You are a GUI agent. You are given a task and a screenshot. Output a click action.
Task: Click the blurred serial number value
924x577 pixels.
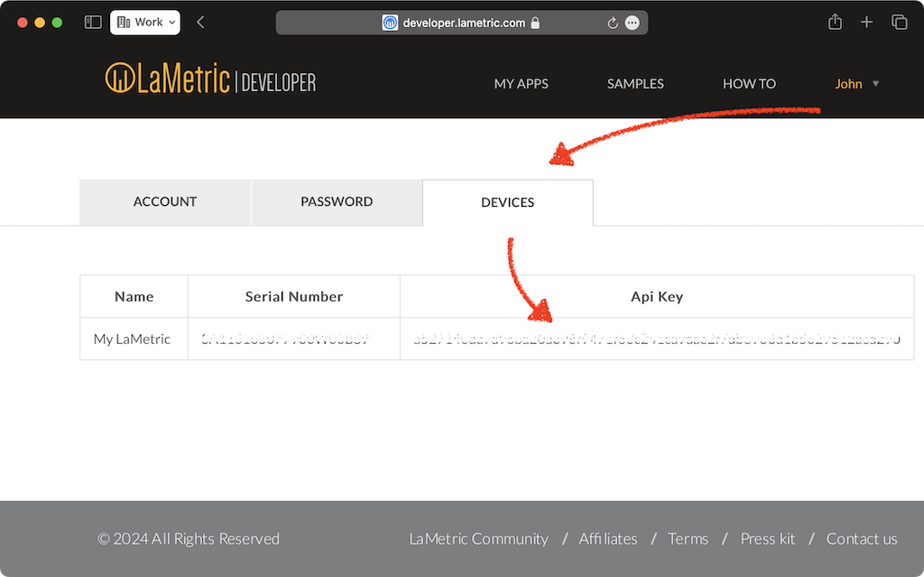click(285, 340)
